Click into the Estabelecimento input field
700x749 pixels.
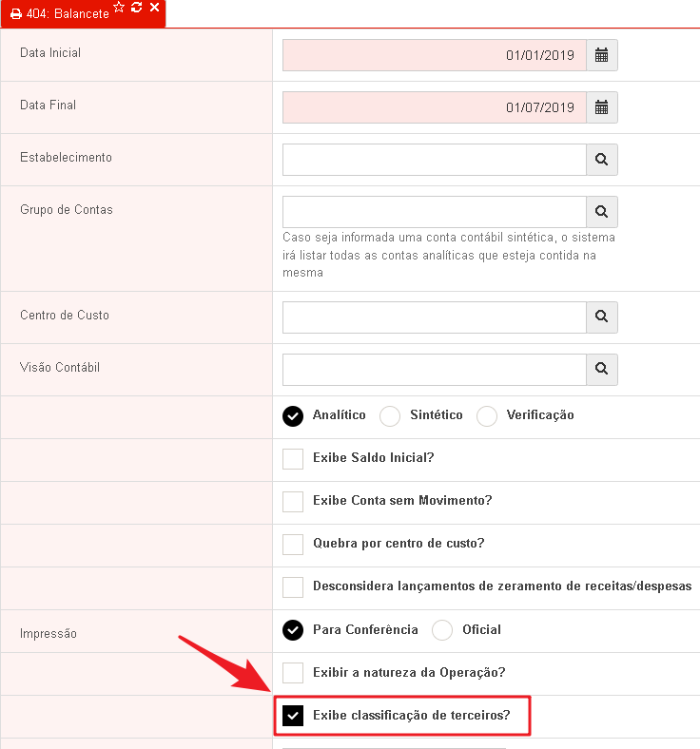coord(435,160)
